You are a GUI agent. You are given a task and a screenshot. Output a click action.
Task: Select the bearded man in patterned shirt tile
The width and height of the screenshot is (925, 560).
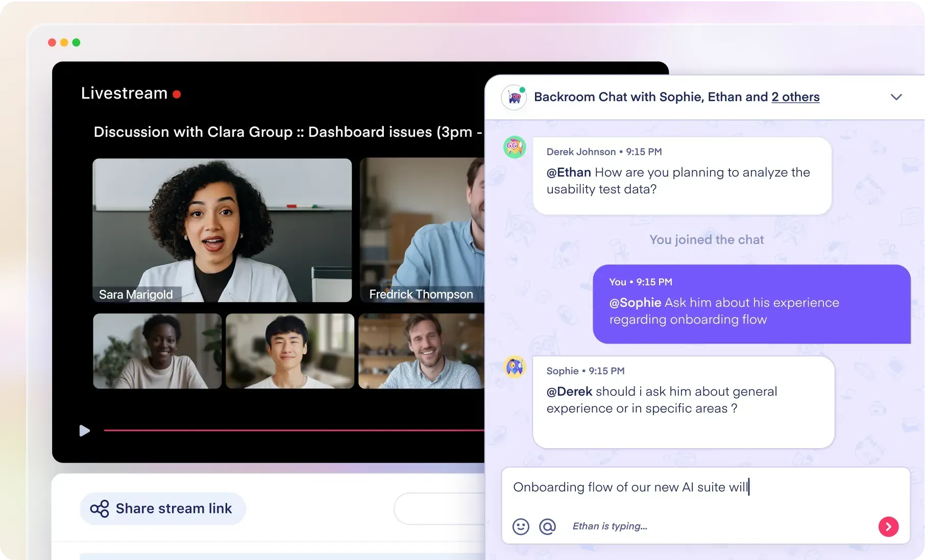(x=422, y=351)
